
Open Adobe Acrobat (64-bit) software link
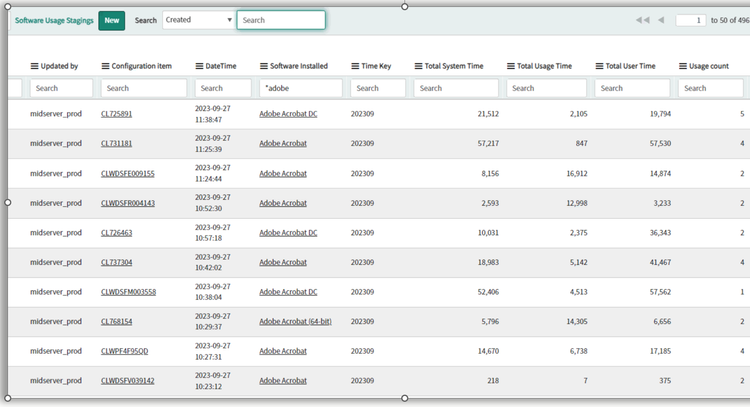(x=295, y=321)
